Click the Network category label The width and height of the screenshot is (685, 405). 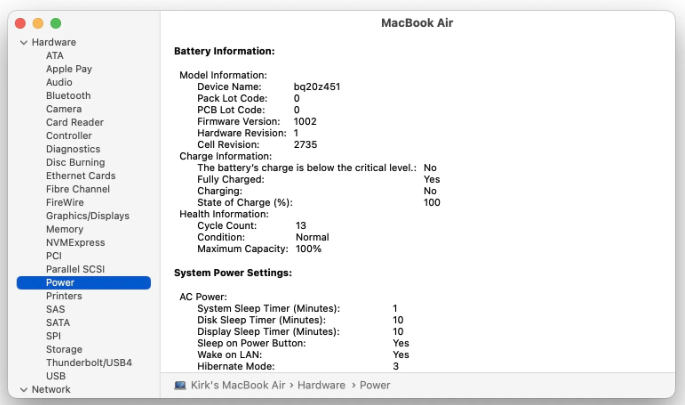(x=51, y=389)
